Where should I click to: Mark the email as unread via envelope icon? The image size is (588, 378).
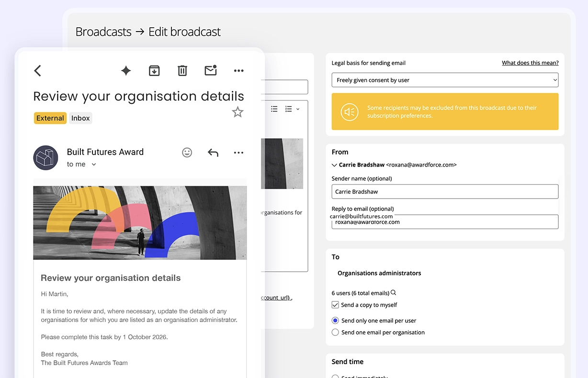[x=211, y=70]
